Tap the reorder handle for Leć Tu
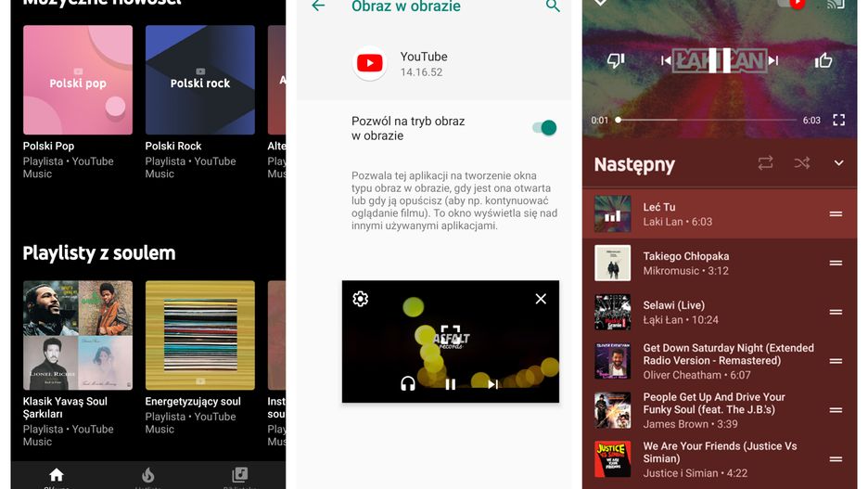868x489 pixels. click(836, 213)
